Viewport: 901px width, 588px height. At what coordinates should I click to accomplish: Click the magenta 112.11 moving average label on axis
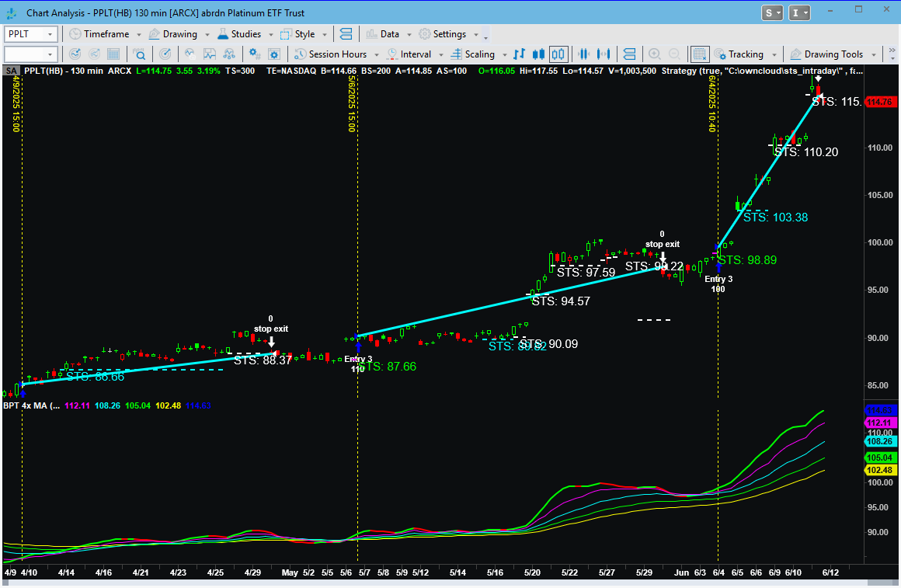point(880,423)
